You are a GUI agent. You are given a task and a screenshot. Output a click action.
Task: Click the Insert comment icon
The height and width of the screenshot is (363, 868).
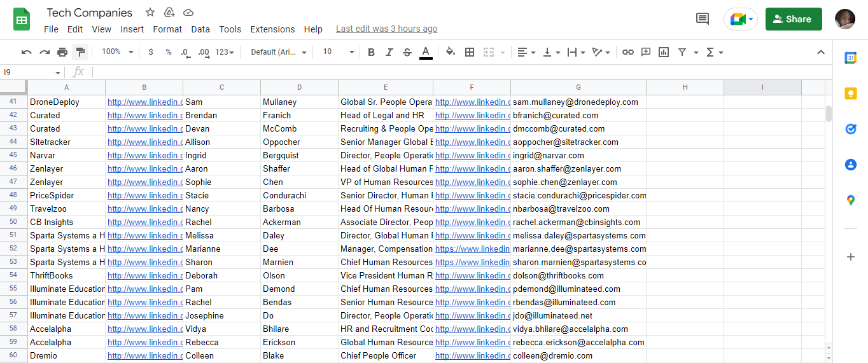pyautogui.click(x=646, y=52)
